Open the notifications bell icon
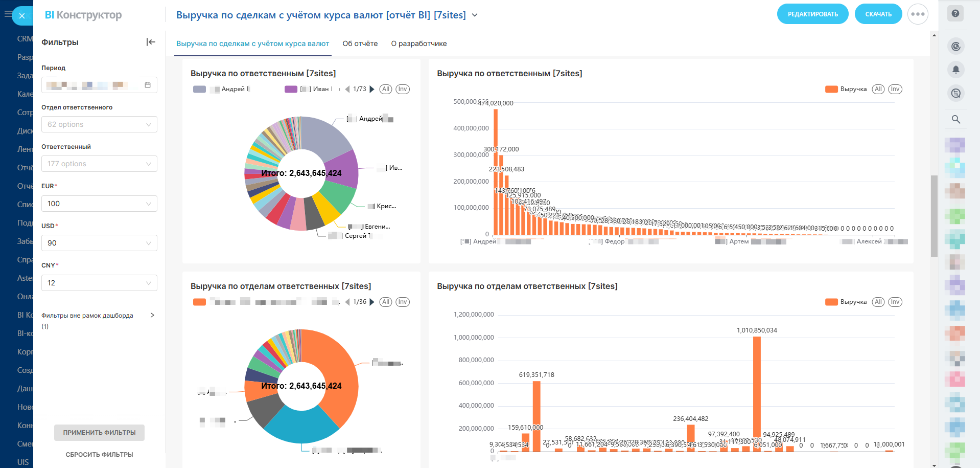This screenshot has height=468, width=980. click(x=955, y=70)
